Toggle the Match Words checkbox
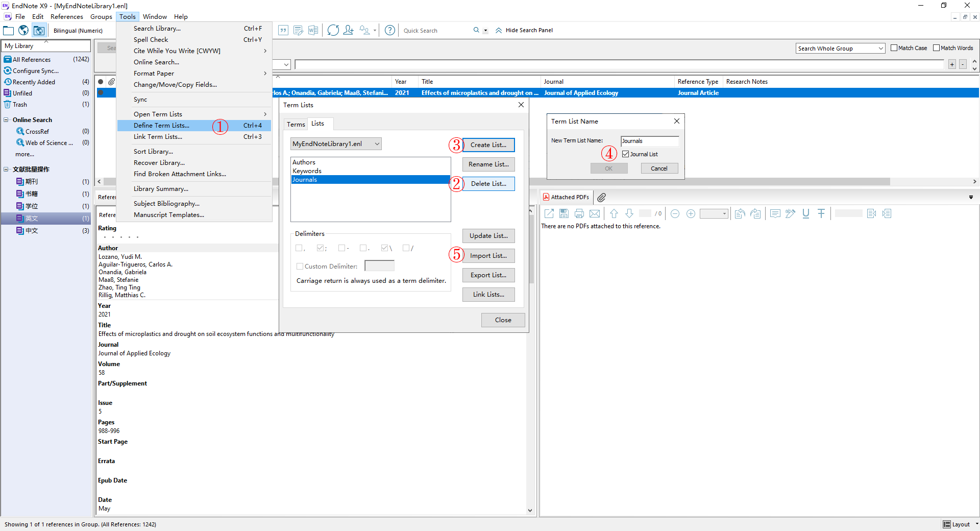The image size is (980, 531). click(x=936, y=48)
